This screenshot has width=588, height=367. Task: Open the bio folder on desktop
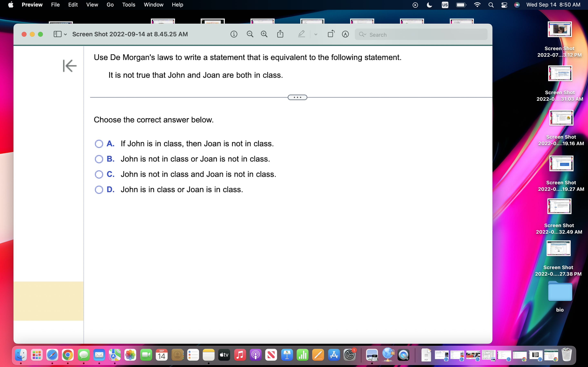(x=560, y=292)
